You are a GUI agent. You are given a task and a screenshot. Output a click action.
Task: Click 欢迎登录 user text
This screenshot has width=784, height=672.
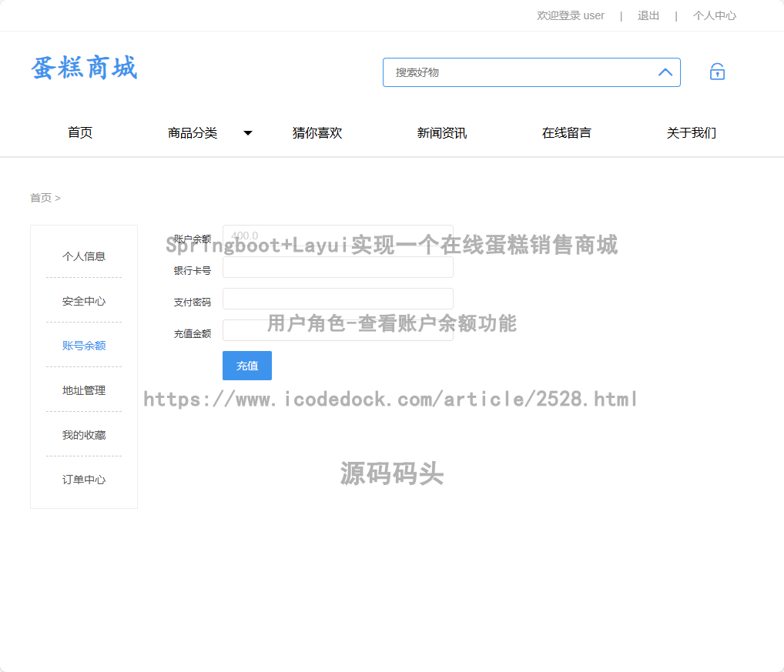click(571, 15)
